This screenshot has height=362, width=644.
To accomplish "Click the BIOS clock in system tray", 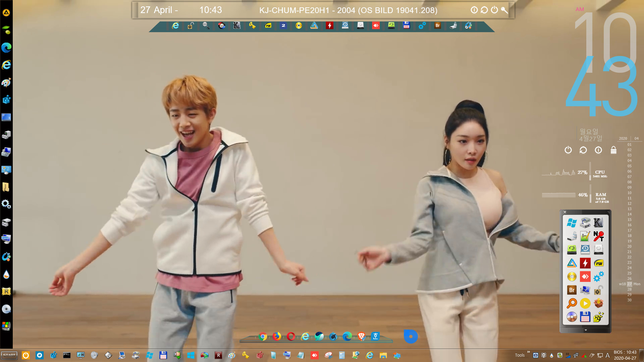I will [x=625, y=355].
